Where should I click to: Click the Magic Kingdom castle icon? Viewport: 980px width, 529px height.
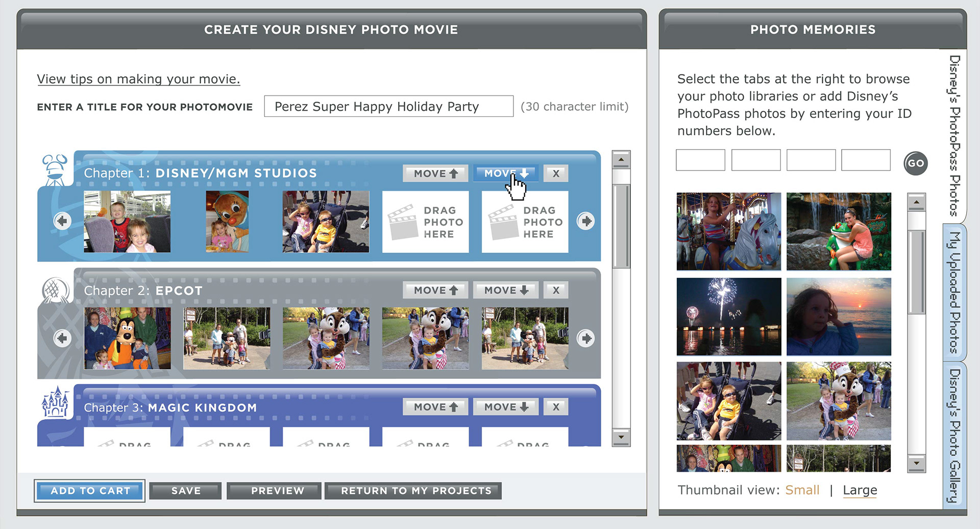tap(55, 402)
